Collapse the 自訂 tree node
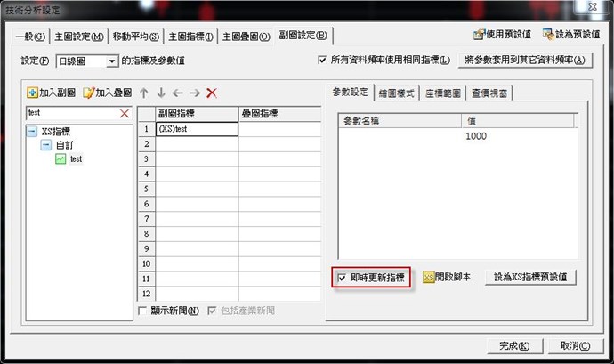The height and width of the screenshot is (364, 614). tap(45, 145)
